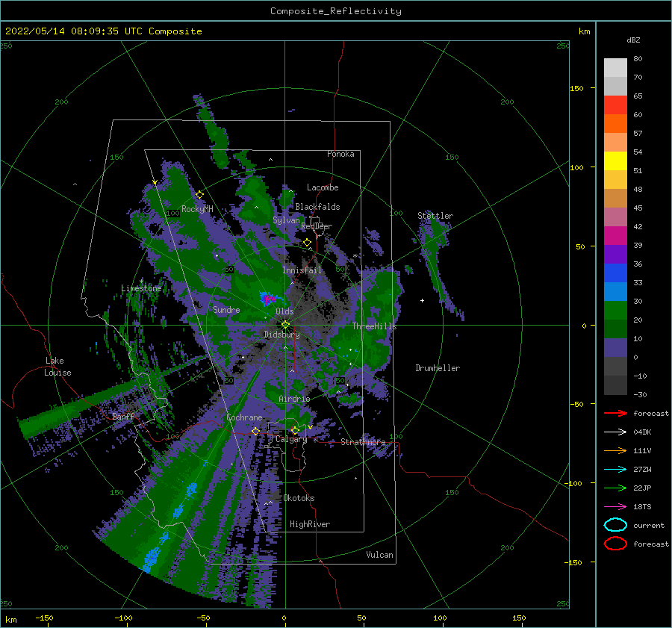Screen dimensions: 672x628
Task: Click the Cochrane town label
Action: [244, 417]
